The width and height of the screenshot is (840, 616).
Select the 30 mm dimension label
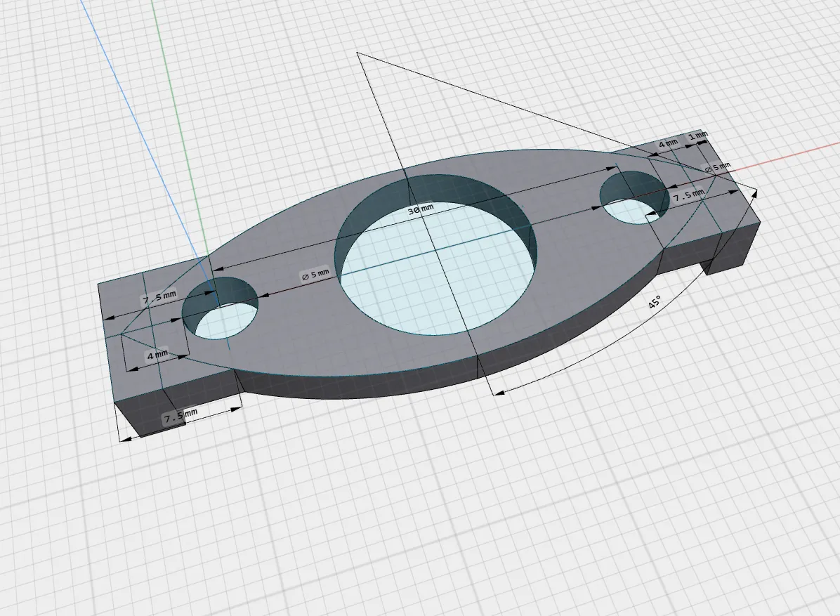click(421, 209)
